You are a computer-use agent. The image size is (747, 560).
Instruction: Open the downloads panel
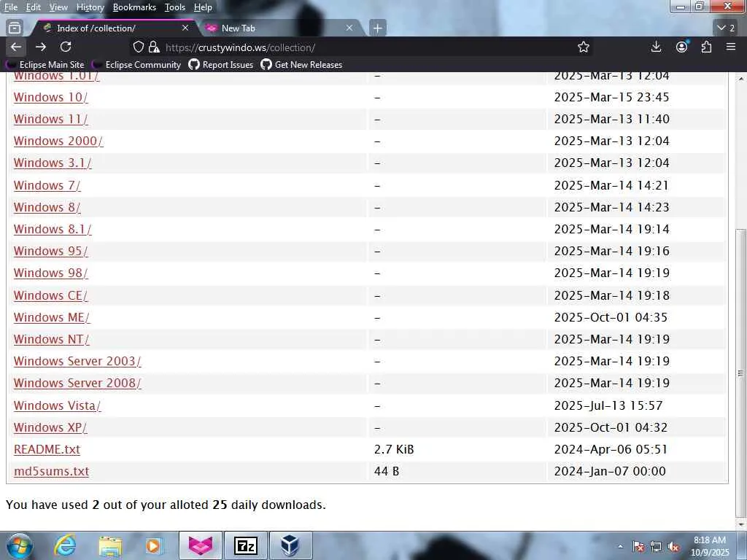point(656,47)
